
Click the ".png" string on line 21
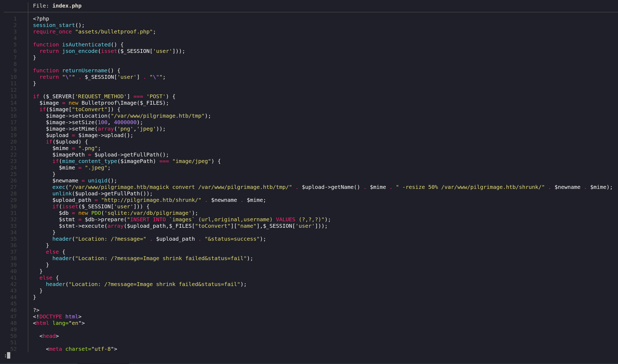(88, 148)
